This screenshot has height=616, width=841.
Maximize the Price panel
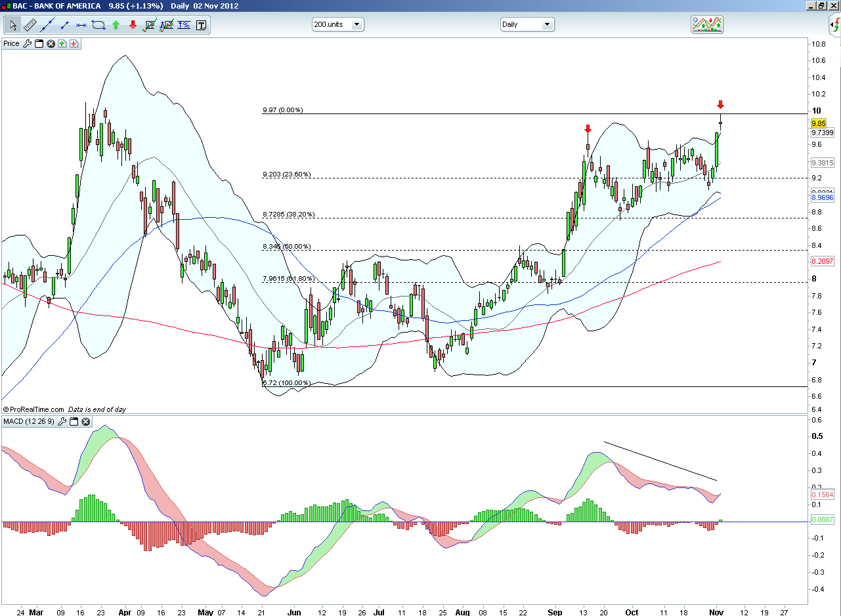[39, 44]
